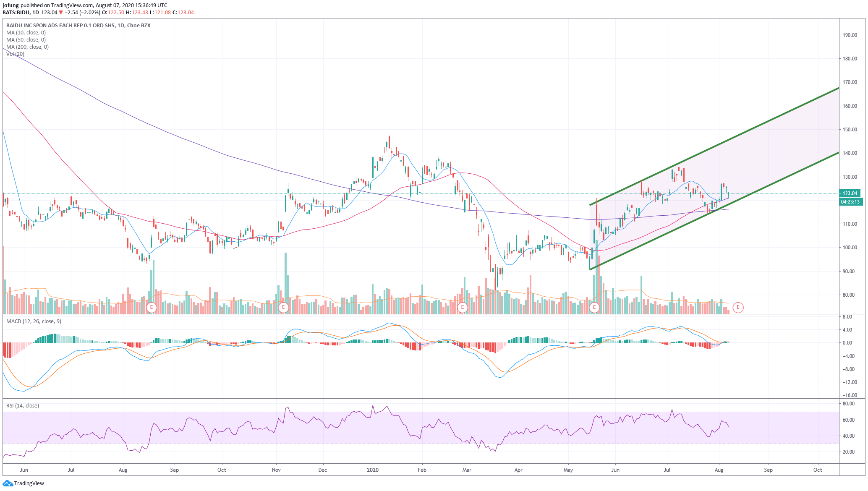
Task: Click the change value −2.54 (−2.02%)
Action: click(83, 13)
